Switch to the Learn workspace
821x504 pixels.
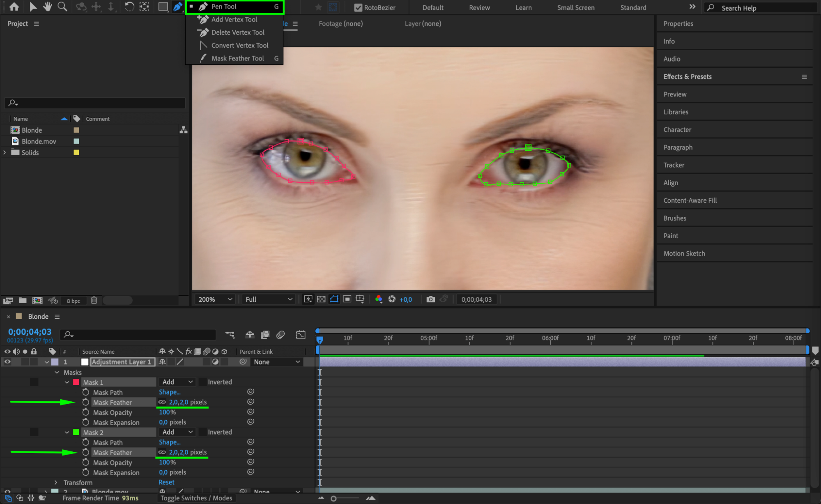tap(523, 7)
